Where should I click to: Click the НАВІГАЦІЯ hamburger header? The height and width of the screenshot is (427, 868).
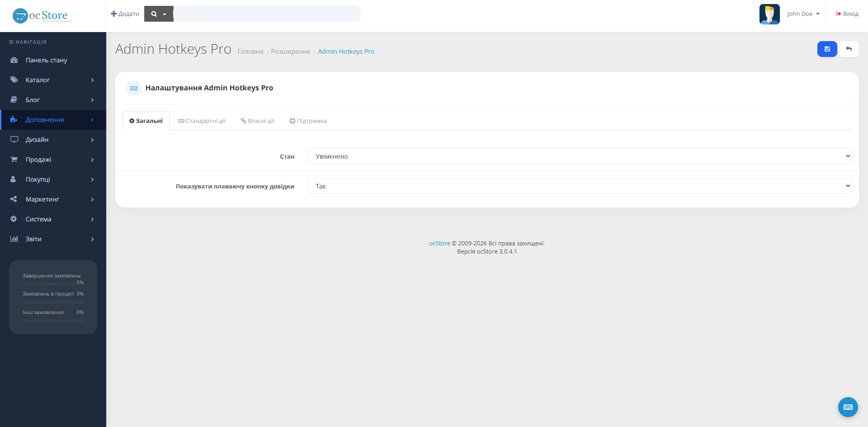28,42
